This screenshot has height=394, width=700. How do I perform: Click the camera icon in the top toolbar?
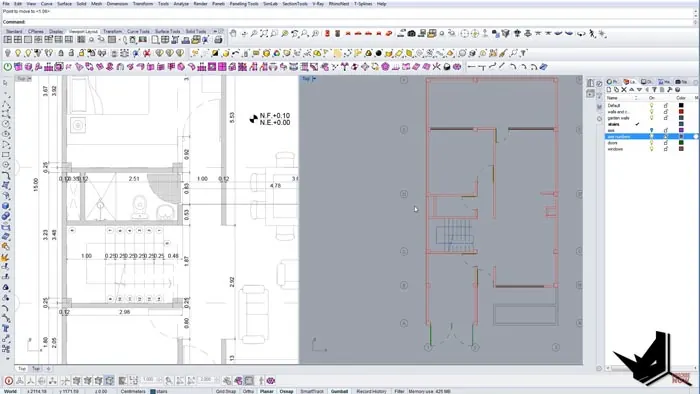[412, 33]
